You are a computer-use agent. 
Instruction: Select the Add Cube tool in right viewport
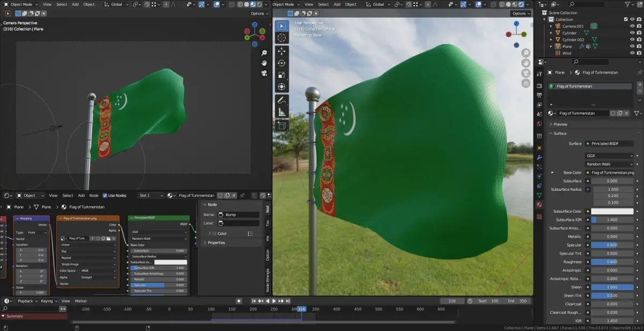coord(282,126)
